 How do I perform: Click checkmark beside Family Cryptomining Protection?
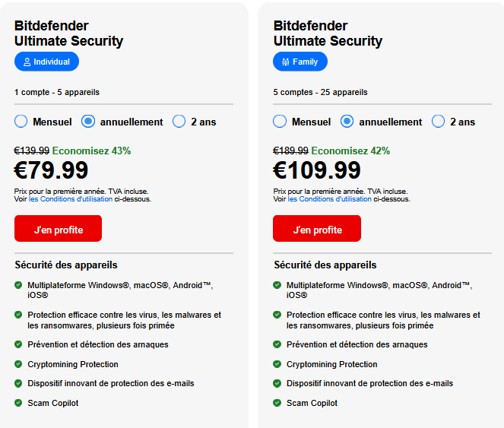pyautogui.click(x=277, y=364)
